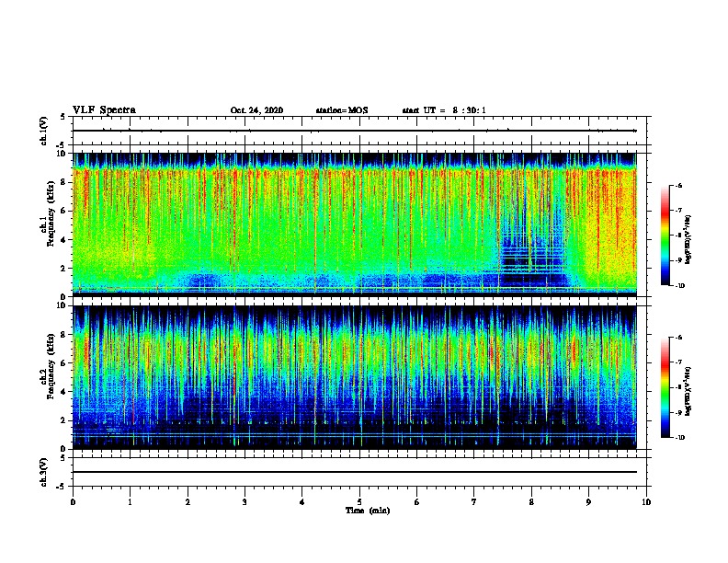Viewport: 728px width, 563px height.
Task: Select the date "Oct. 24, 2020"
Action: pyautogui.click(x=256, y=110)
